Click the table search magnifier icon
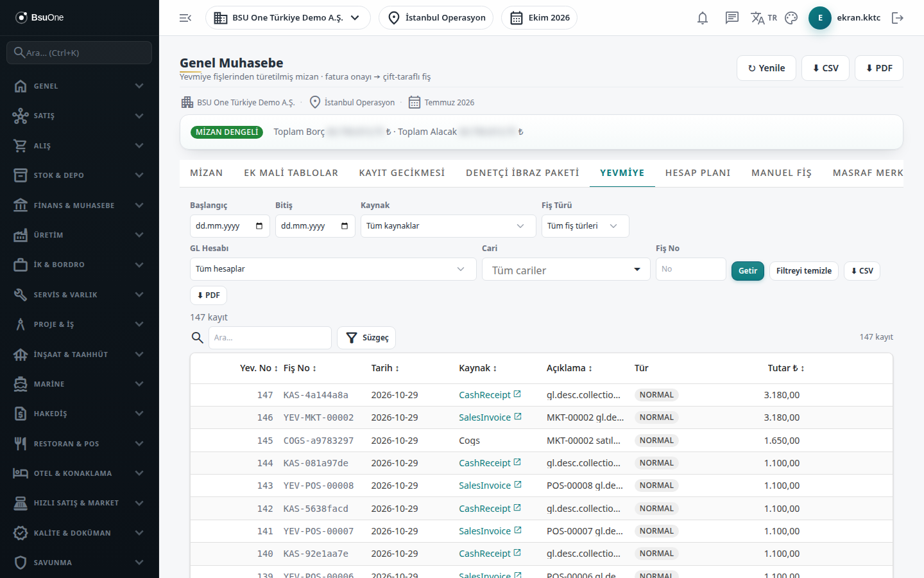The image size is (924, 578). (x=198, y=338)
